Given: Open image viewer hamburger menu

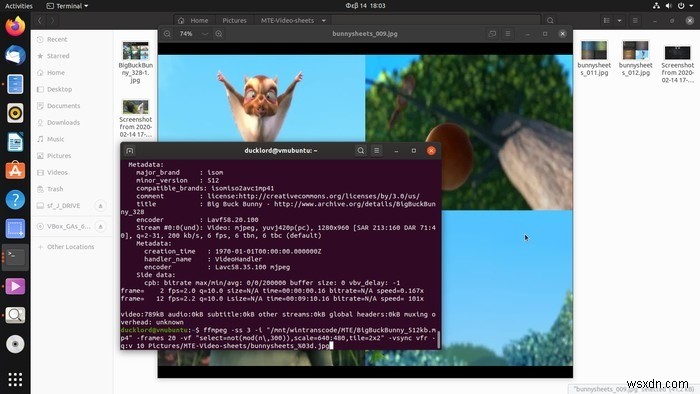Looking at the screenshot, I should 508,34.
